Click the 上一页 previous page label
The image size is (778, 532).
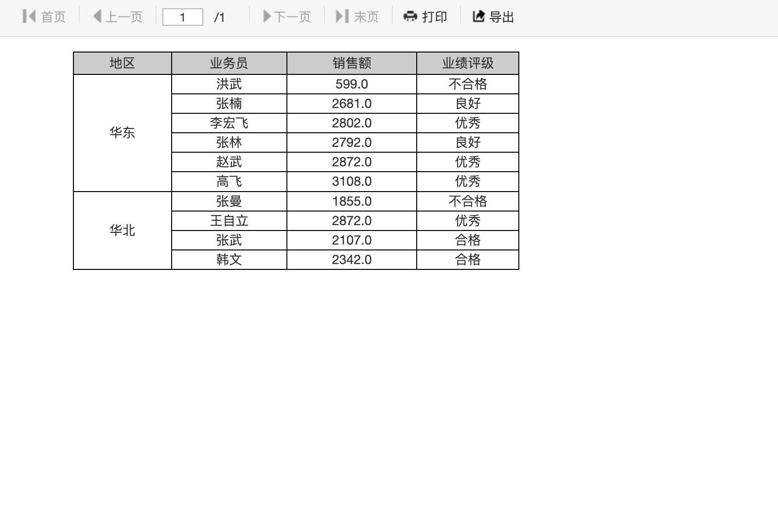[x=124, y=17]
